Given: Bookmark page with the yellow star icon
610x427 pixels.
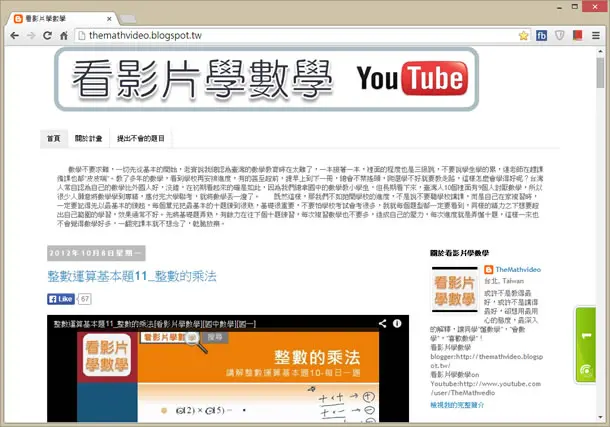Looking at the screenshot, I should pos(523,36).
